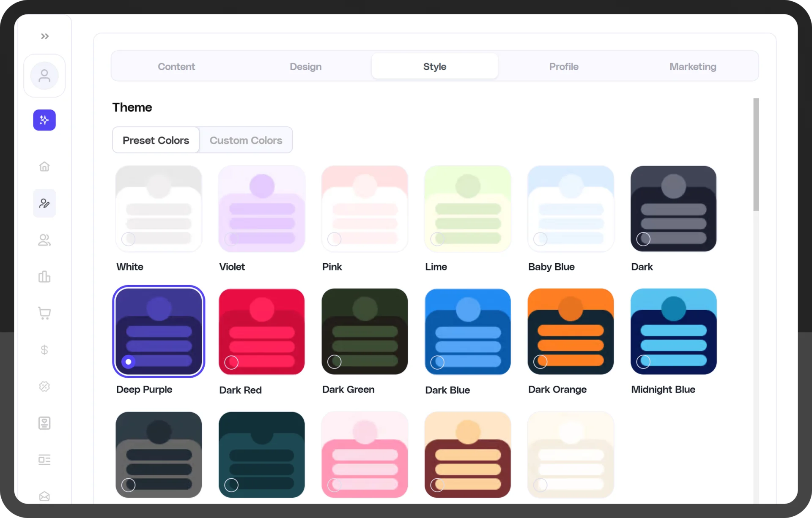Select the Midnight Blue theme radio button
The image size is (812, 518).
tap(643, 362)
